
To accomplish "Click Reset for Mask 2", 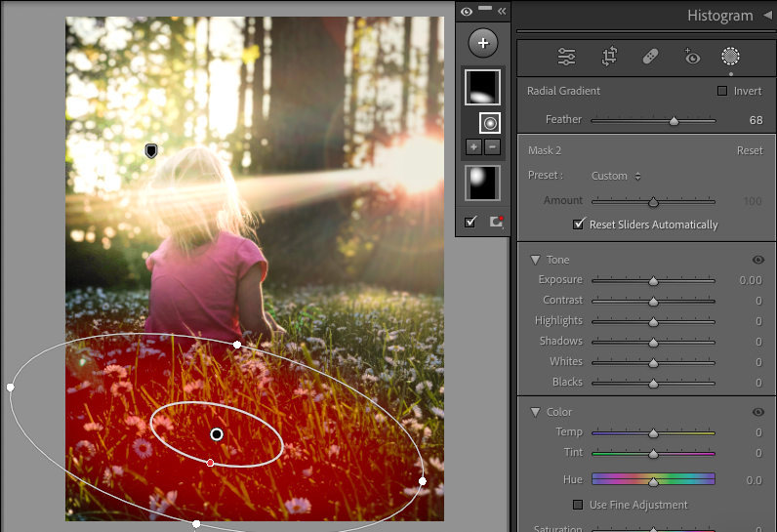I will [x=749, y=150].
